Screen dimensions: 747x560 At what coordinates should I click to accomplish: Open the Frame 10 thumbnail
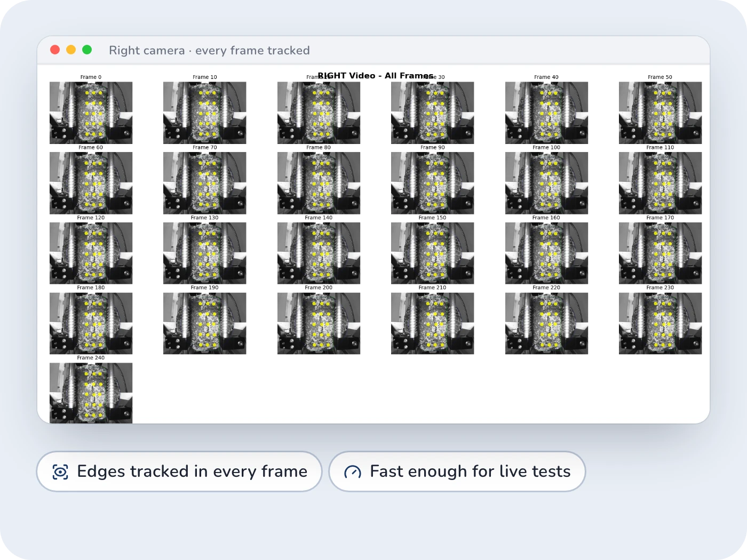205,113
